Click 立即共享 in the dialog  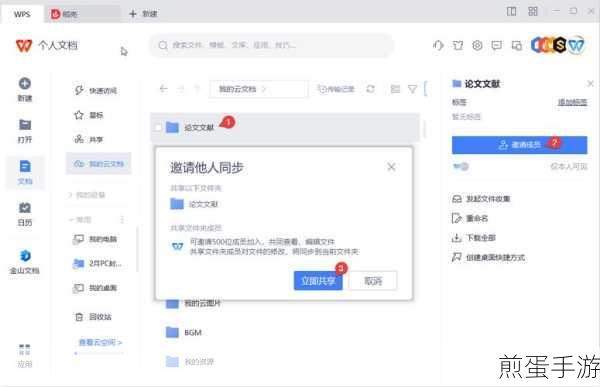pos(318,281)
